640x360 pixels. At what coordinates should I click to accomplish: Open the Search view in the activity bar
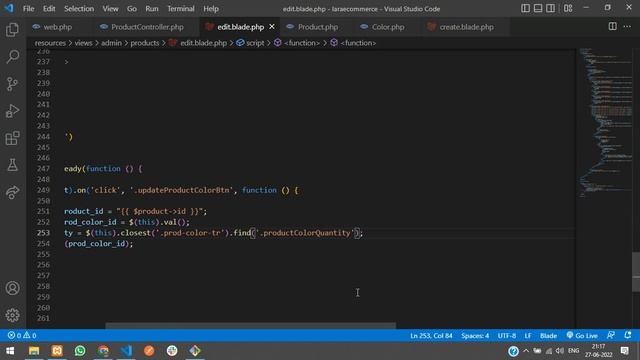12,56
